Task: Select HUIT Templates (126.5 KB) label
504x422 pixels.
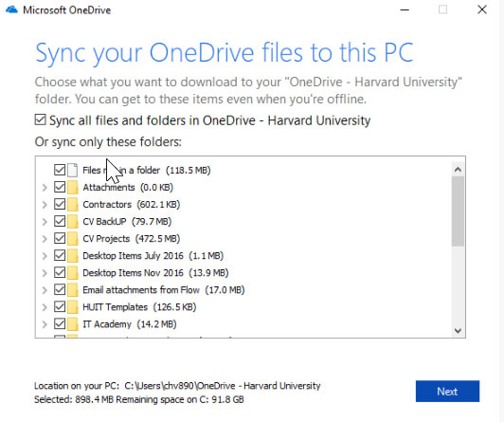Action: point(139,307)
